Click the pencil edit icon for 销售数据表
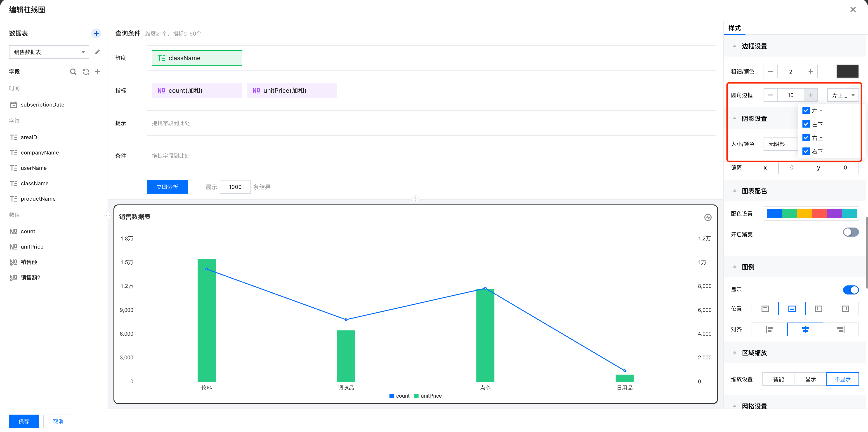Image resolution: width=868 pixels, height=432 pixels. coord(97,52)
